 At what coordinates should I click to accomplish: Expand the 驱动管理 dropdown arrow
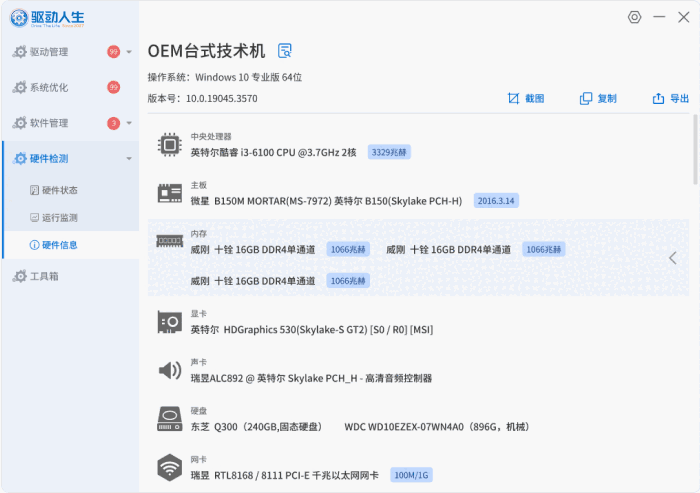(129, 52)
